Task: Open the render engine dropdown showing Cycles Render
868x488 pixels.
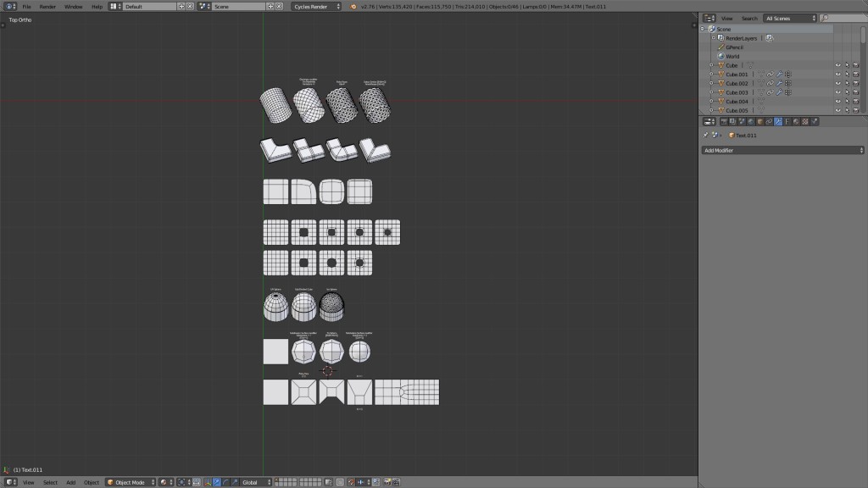Action: click(318, 6)
